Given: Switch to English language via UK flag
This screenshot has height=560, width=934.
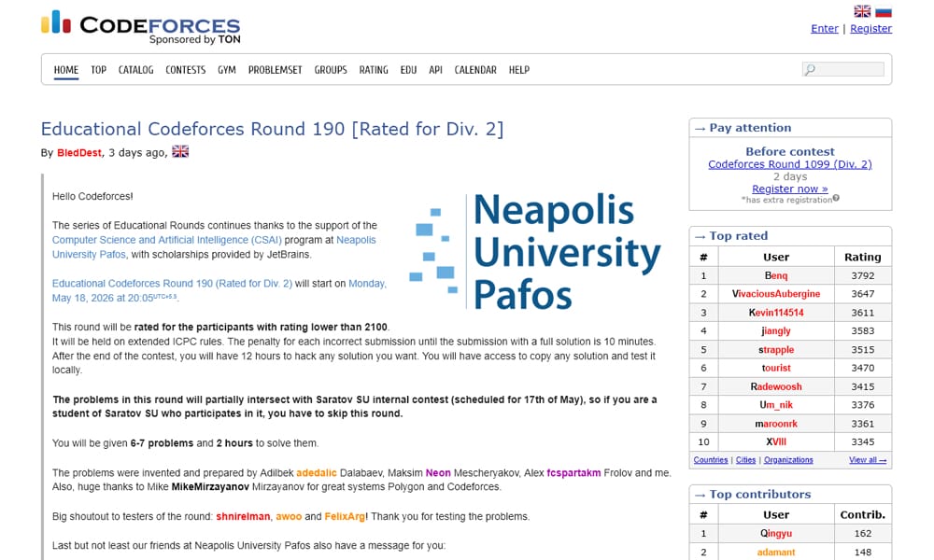Looking at the screenshot, I should 862,11.
